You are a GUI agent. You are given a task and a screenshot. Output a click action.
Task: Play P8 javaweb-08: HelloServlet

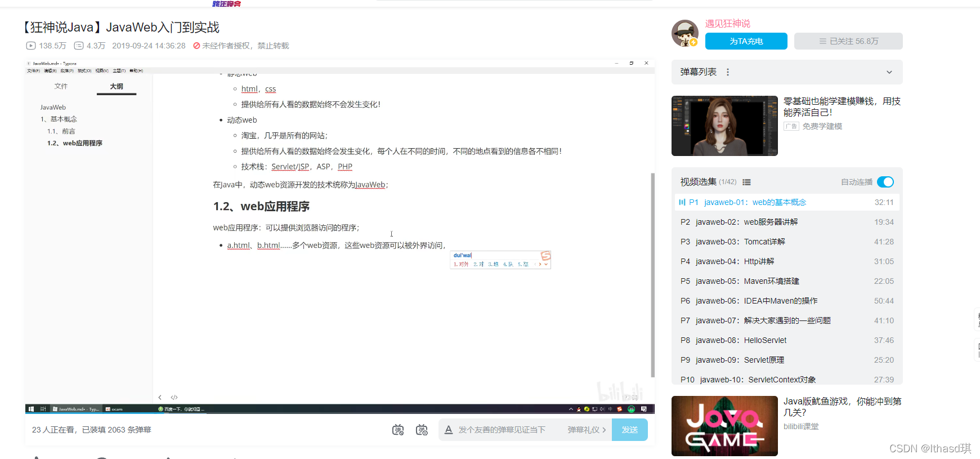click(x=787, y=340)
